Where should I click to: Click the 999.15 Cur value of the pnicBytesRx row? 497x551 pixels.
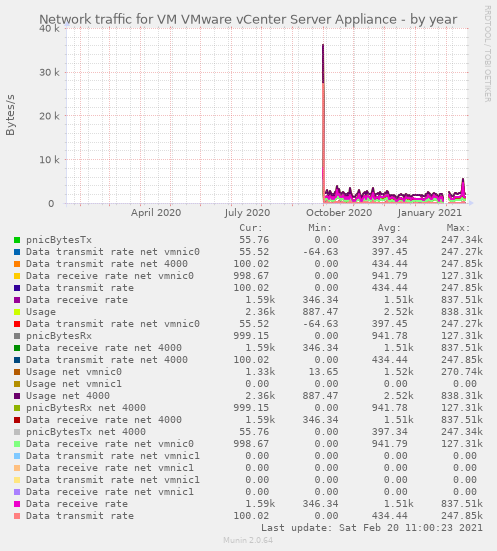click(251, 336)
